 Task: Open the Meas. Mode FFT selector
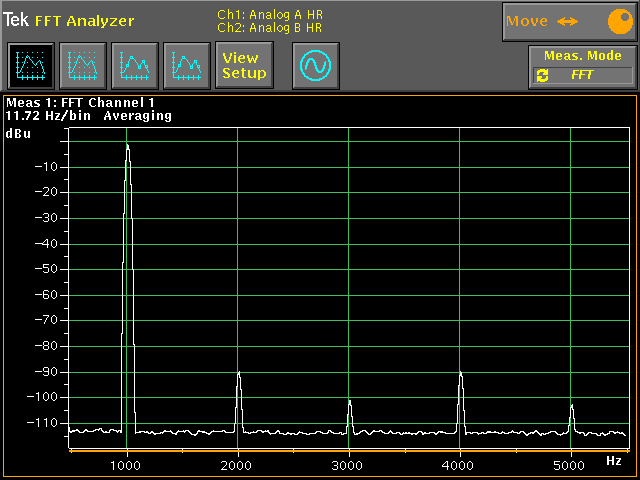583,75
